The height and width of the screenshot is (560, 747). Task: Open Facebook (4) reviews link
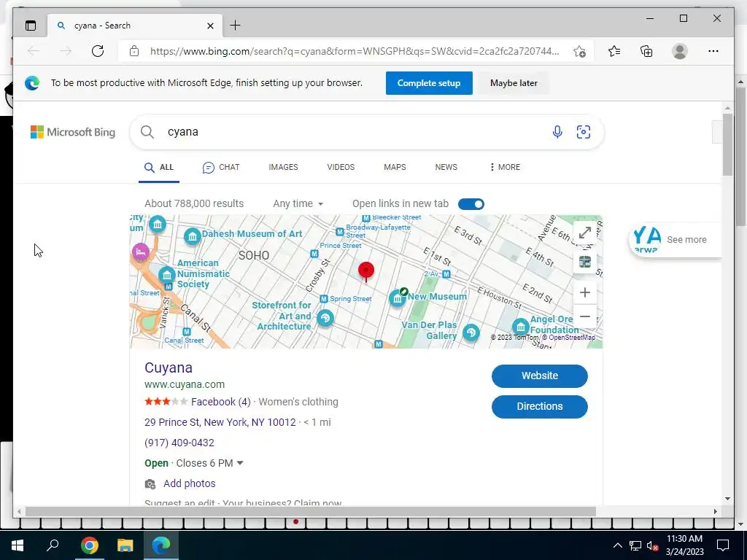[220, 402]
